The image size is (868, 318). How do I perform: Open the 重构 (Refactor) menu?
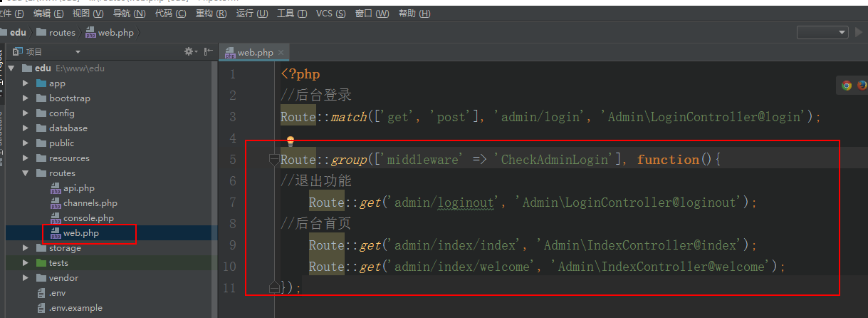213,14
